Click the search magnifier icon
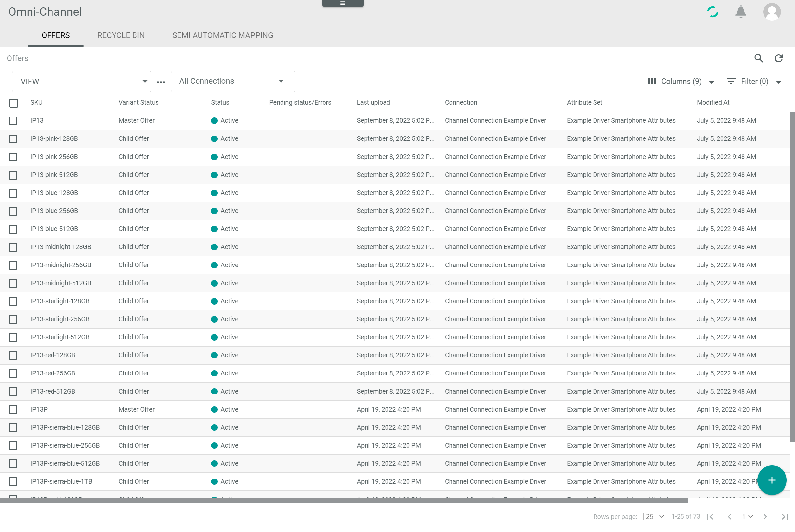 pos(758,58)
